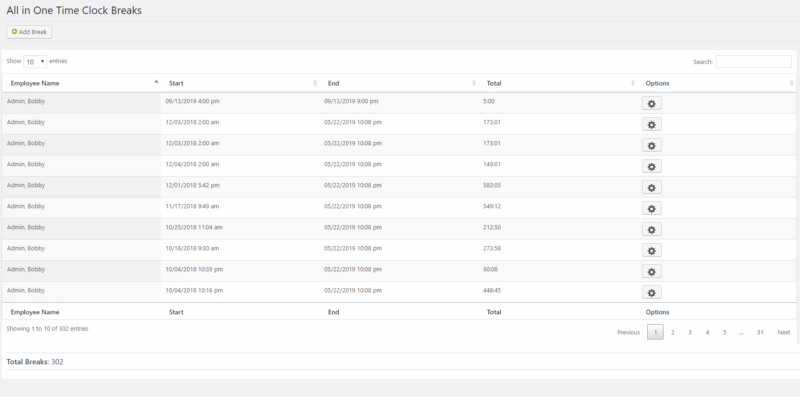Open options gear for 09/13/2019 4:00 pm break
This screenshot has width=800, height=397.
tap(652, 104)
